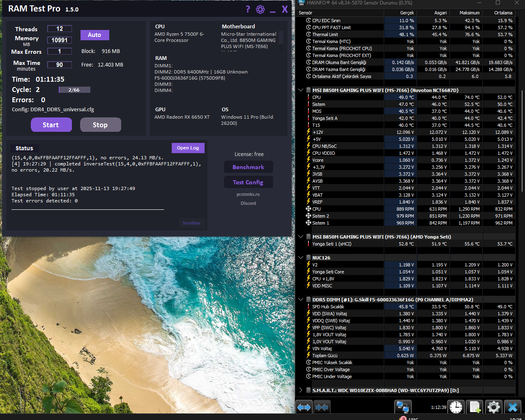Start the RAM test
The image size is (525, 420).
point(51,125)
